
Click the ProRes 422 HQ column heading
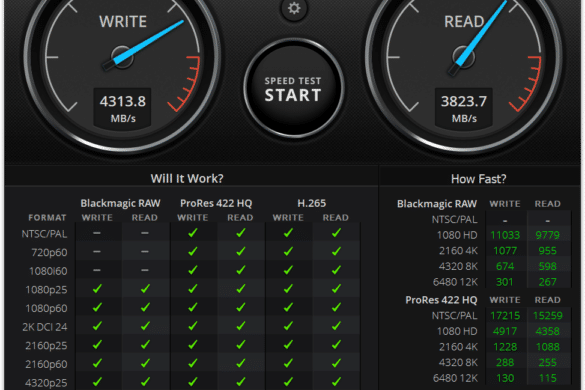[x=216, y=203]
